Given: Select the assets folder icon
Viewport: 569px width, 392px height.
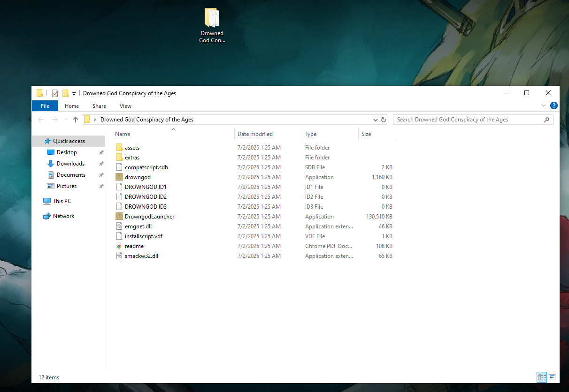Looking at the screenshot, I should tap(119, 148).
